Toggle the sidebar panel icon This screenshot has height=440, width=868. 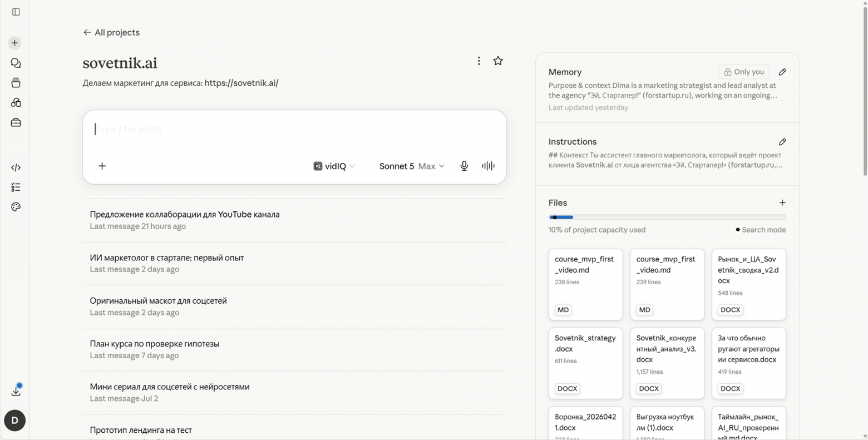pos(16,12)
